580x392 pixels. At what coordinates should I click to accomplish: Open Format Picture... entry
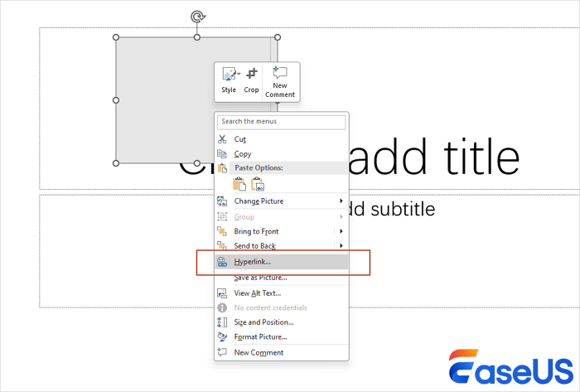pyautogui.click(x=282, y=337)
